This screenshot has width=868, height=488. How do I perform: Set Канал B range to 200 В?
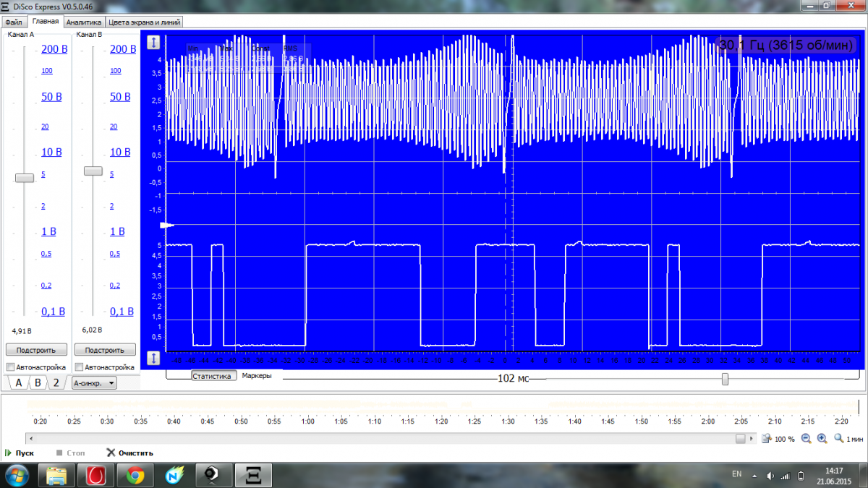[123, 50]
